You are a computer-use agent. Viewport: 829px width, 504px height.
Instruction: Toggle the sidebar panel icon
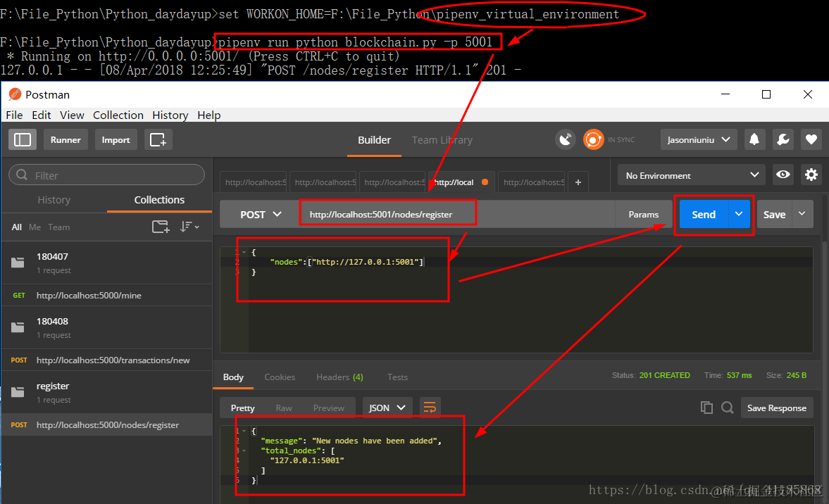[x=23, y=140]
